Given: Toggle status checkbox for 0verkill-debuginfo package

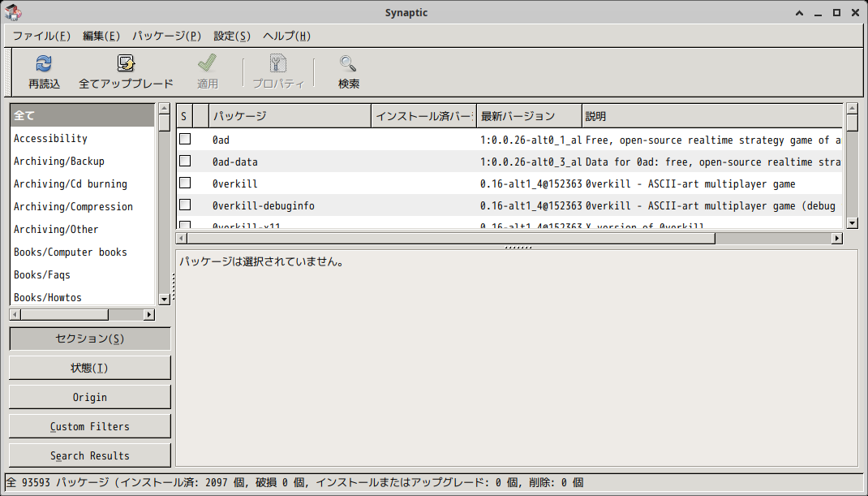Looking at the screenshot, I should tap(185, 205).
